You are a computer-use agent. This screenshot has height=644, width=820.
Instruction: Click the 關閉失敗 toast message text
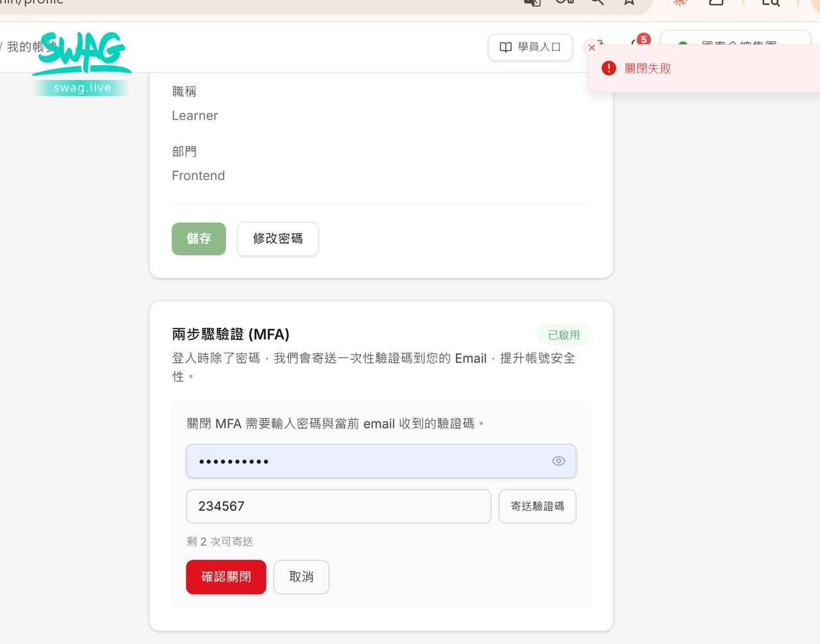click(x=648, y=68)
